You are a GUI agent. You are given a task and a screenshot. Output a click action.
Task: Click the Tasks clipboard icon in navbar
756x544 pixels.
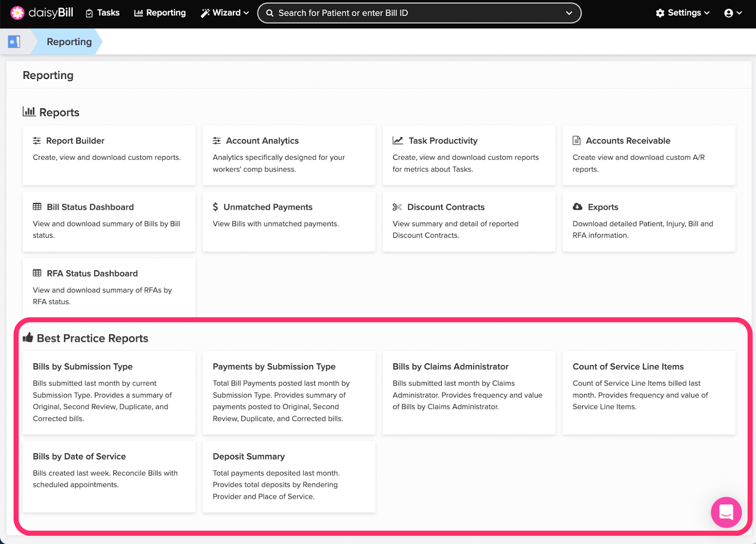(89, 14)
